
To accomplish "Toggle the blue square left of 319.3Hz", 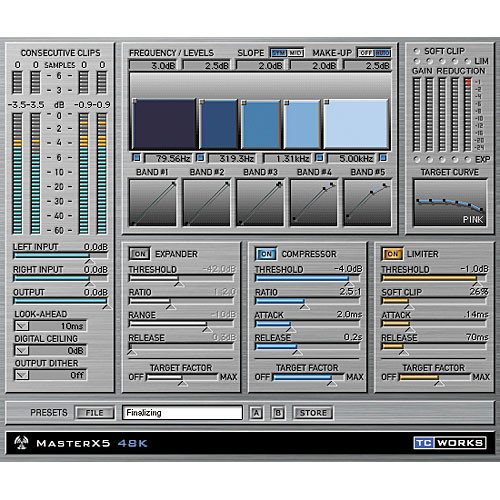I will pyautogui.click(x=200, y=158).
